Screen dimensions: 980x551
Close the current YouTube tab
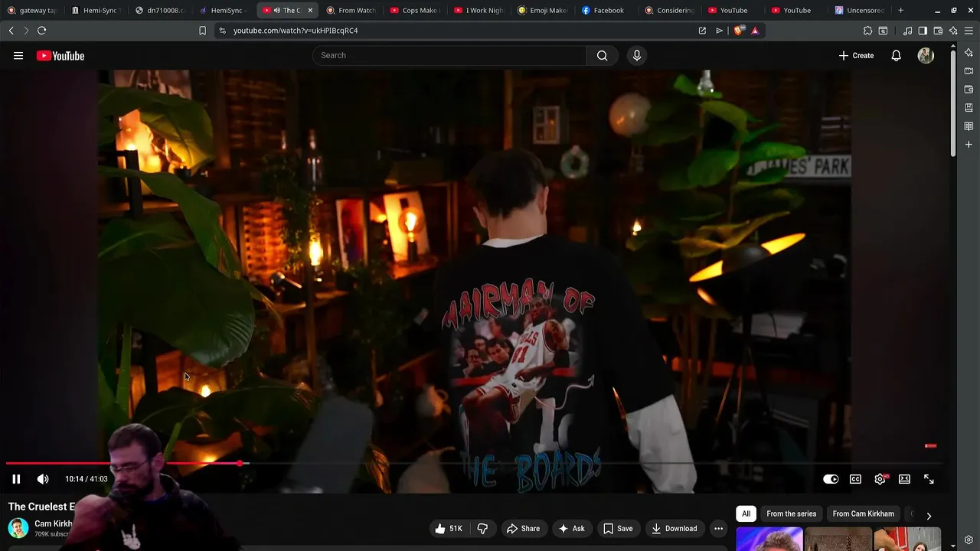310,11
